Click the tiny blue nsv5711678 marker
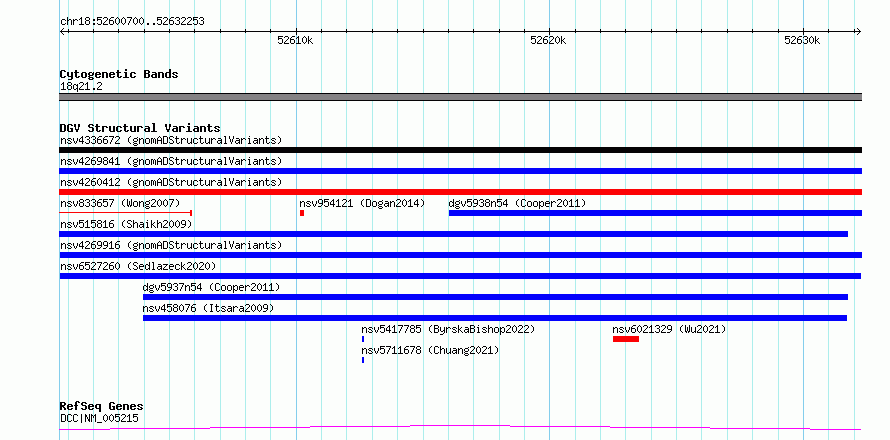The image size is (890, 440). [x=363, y=360]
